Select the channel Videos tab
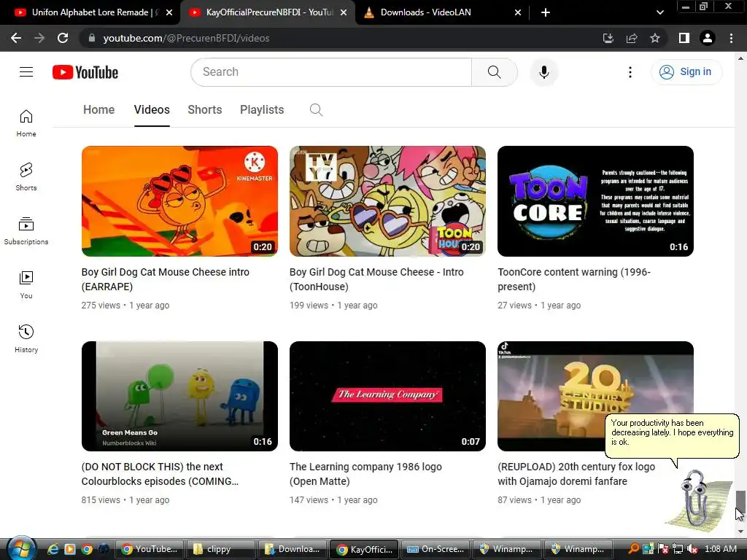This screenshot has width=747, height=560. point(152,109)
